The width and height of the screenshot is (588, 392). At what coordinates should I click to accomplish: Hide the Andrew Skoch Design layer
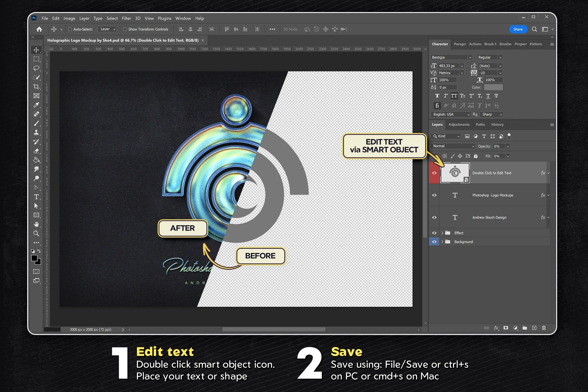434,217
